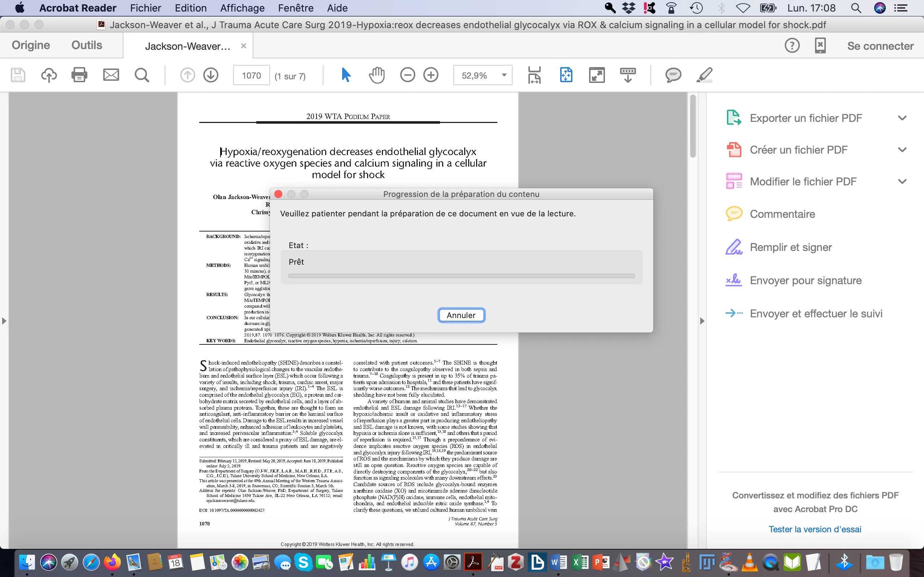The width and height of the screenshot is (924, 577).
Task: Go to next page arrow
Action: tap(211, 75)
